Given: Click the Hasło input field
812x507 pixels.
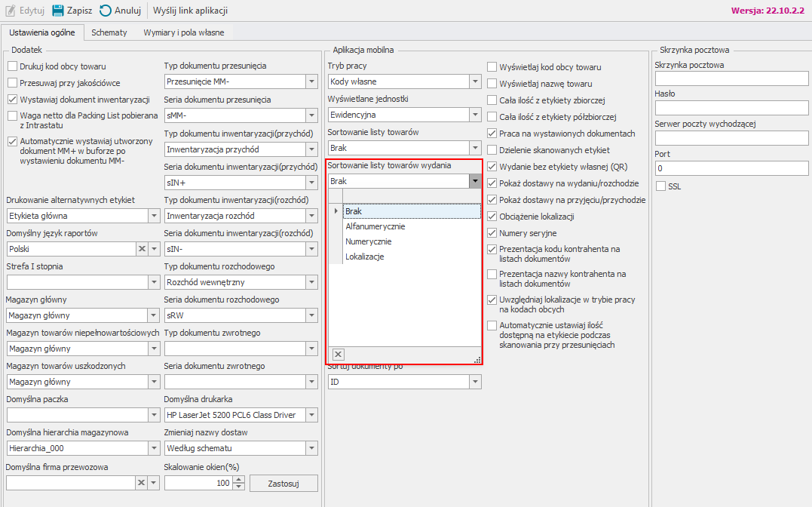Looking at the screenshot, I should (731, 108).
